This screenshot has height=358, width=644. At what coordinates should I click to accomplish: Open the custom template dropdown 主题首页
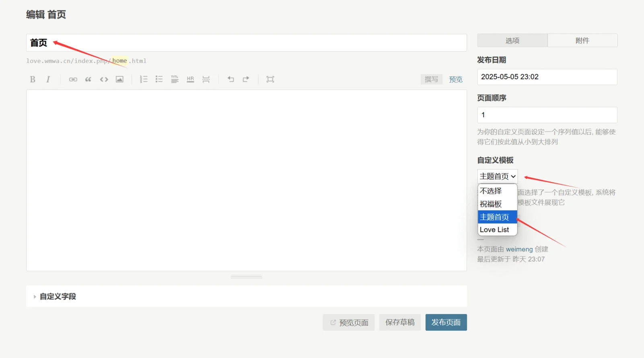[x=497, y=176]
